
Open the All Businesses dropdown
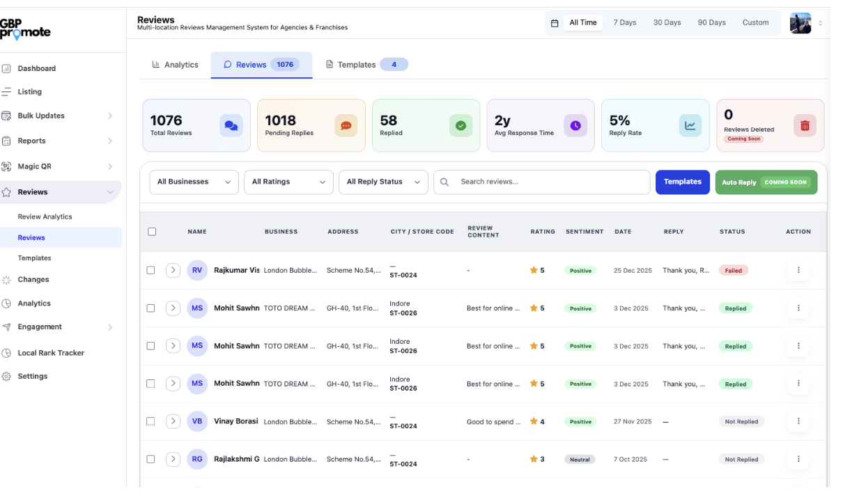coord(194,182)
